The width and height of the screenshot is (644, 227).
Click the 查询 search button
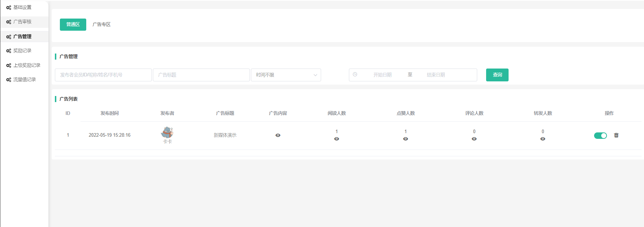point(497,75)
